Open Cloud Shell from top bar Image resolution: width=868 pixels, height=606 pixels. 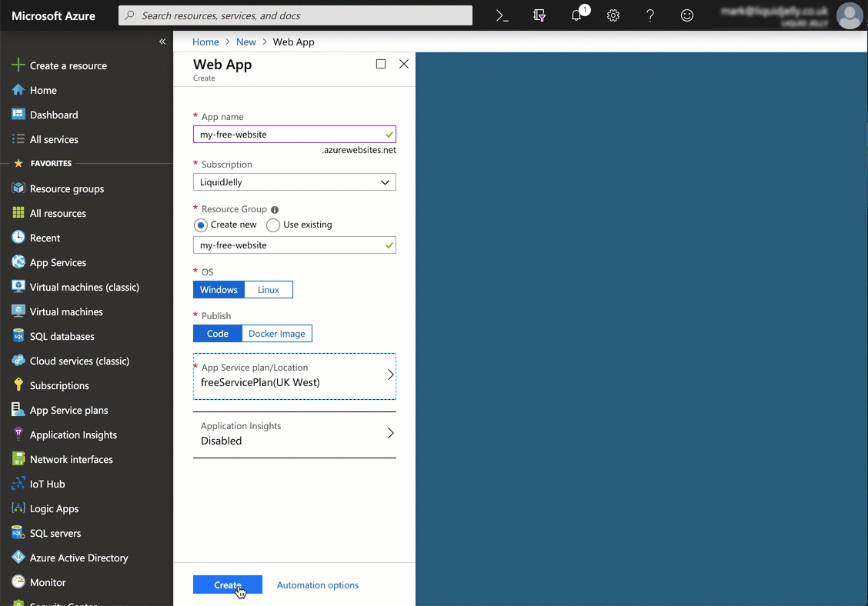pos(502,15)
